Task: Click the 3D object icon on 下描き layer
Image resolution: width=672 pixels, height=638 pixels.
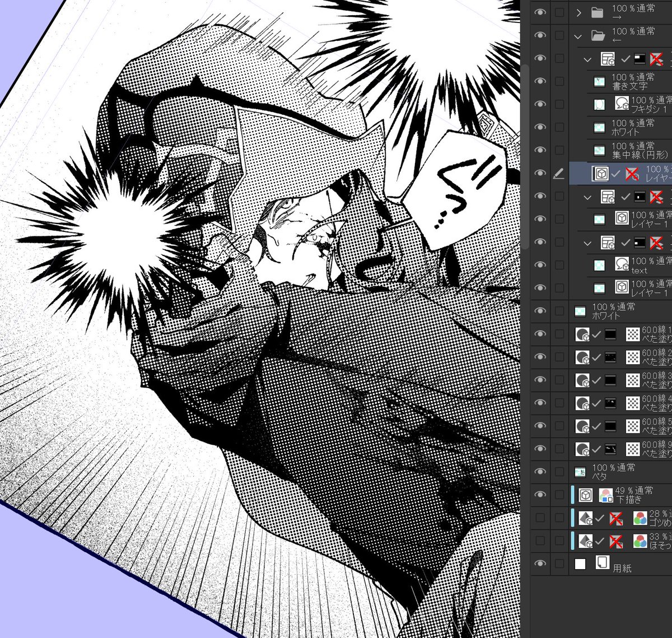Action: pos(586,495)
